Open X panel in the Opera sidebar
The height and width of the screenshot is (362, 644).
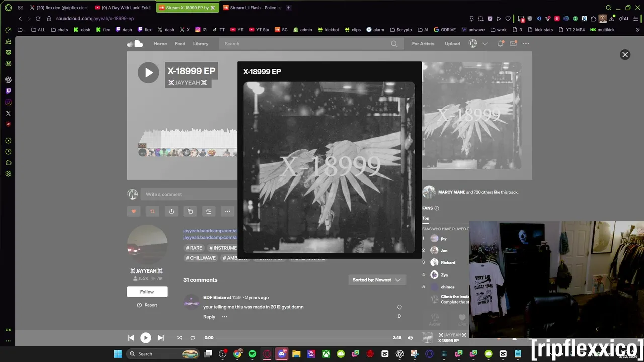[x=8, y=113]
